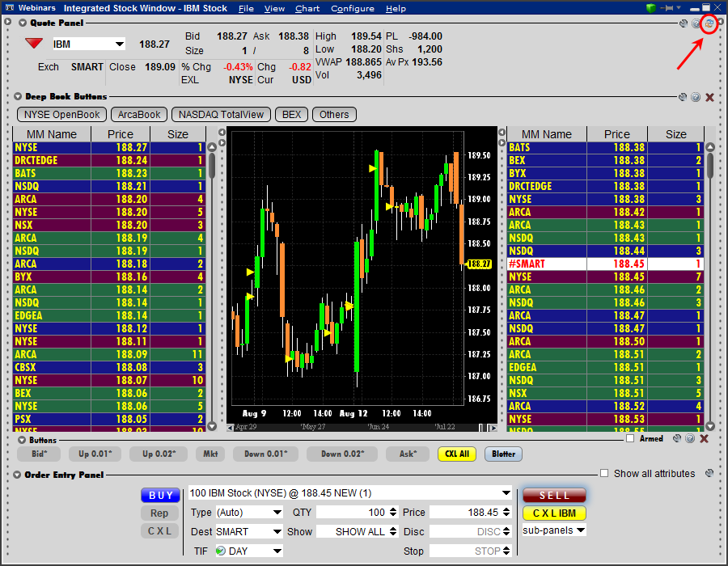Viewport: 728px width, 566px height.
Task: Open Deep Book Buttons wrench settings icon
Action: [x=683, y=97]
